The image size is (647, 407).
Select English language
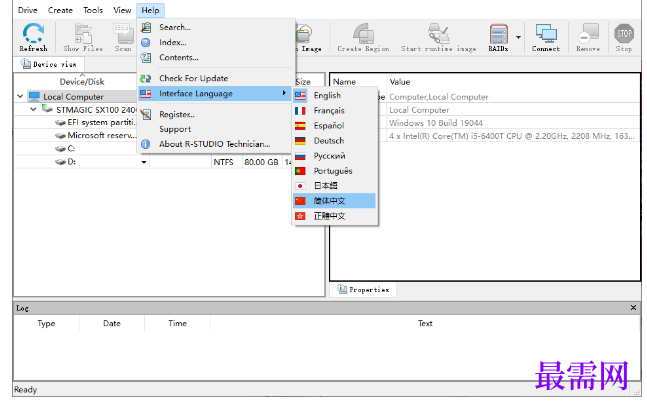pos(335,95)
